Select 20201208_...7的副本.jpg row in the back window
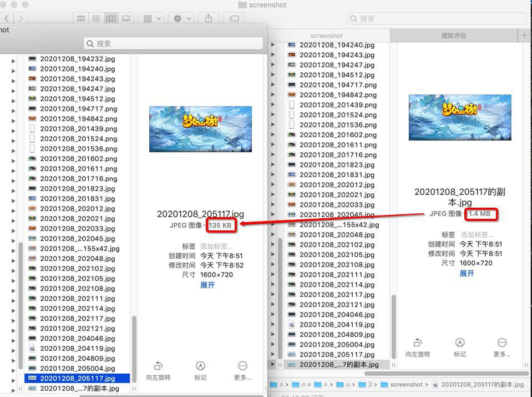The width and height of the screenshot is (532, 397). pyautogui.click(x=337, y=364)
